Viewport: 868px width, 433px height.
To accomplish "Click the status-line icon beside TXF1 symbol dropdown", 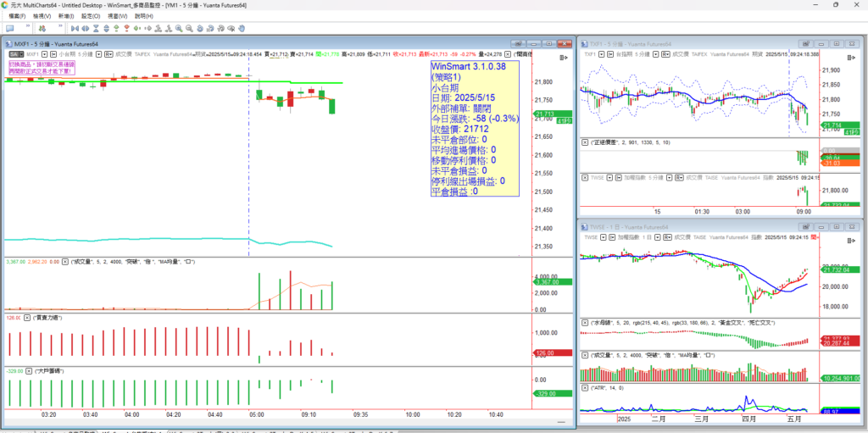I will [x=610, y=54].
